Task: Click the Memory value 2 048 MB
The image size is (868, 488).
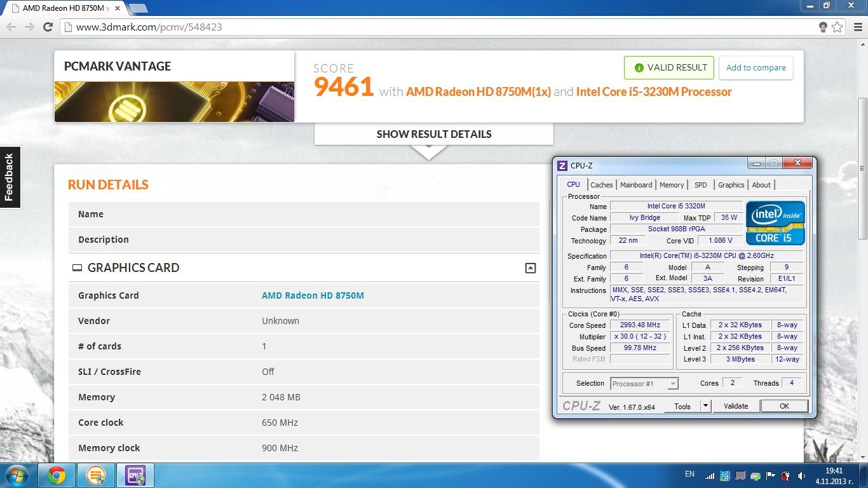Action: (281, 397)
